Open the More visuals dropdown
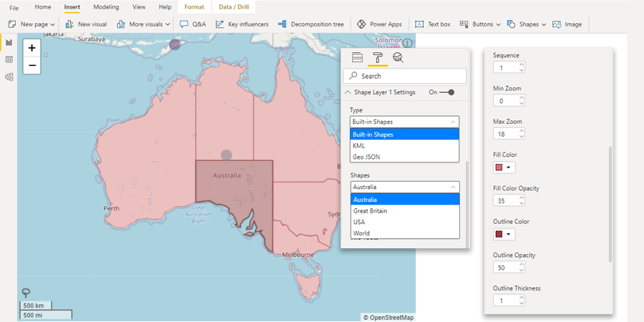 tap(143, 24)
